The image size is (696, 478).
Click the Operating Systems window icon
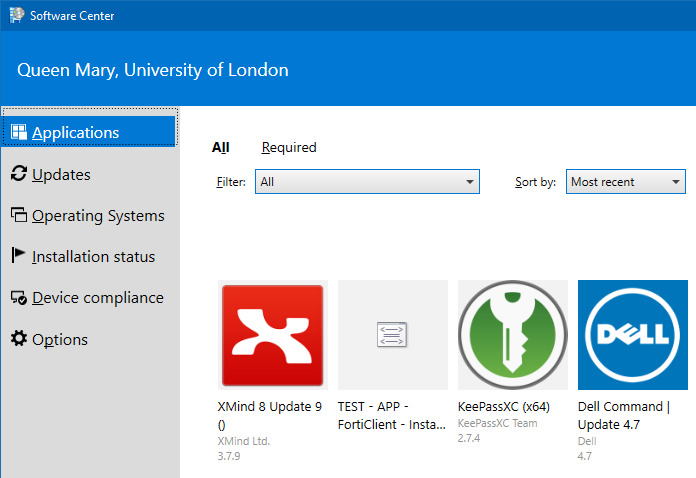pos(19,215)
